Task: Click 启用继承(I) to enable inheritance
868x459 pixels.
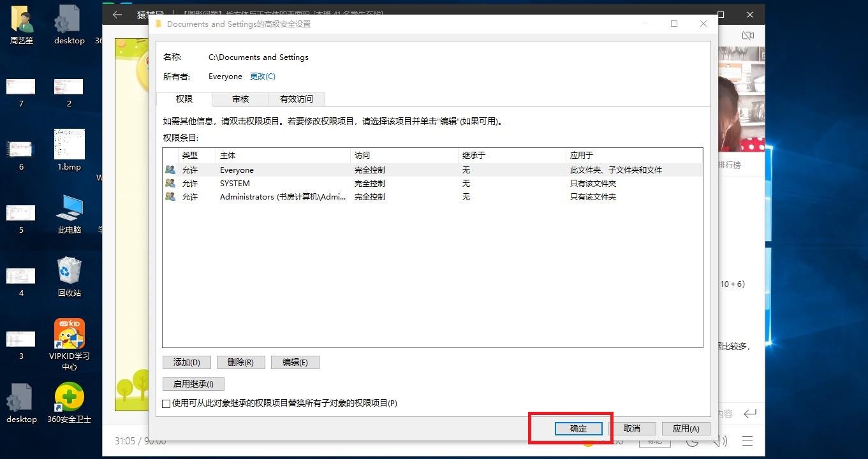Action: [x=193, y=383]
